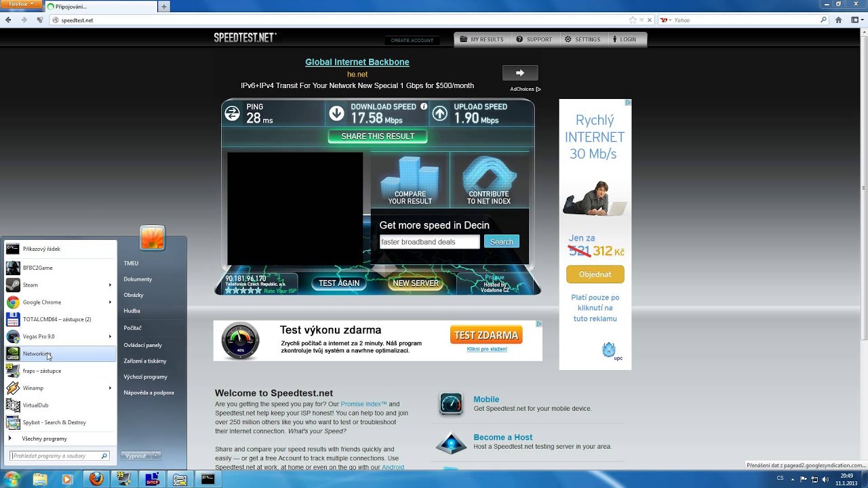The image size is (868, 488).
Task: Open Hudba from the Start menu
Action: 132,310
